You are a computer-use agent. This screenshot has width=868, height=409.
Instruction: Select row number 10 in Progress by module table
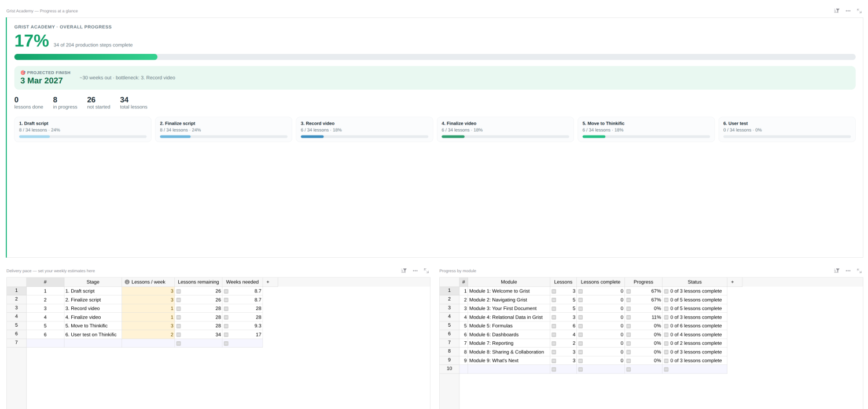click(449, 368)
